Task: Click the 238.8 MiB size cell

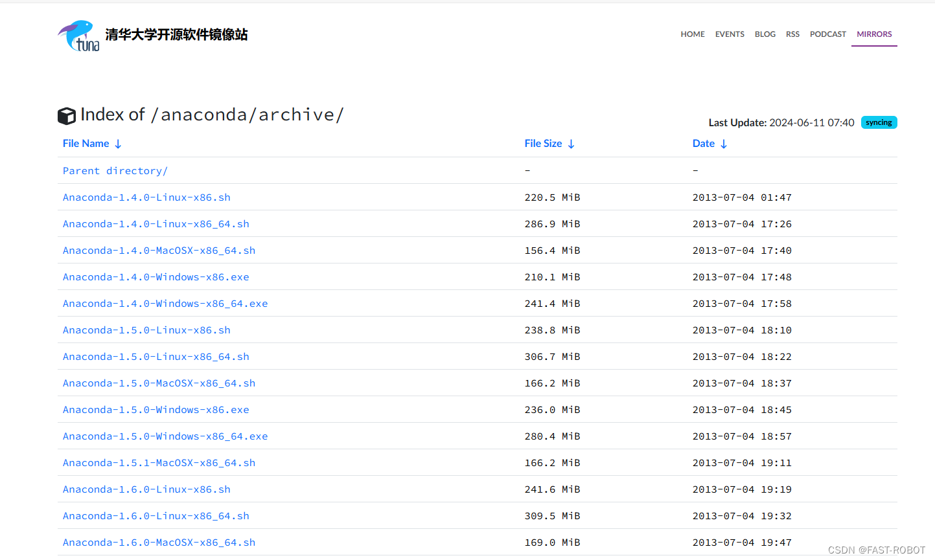Action: (x=552, y=330)
